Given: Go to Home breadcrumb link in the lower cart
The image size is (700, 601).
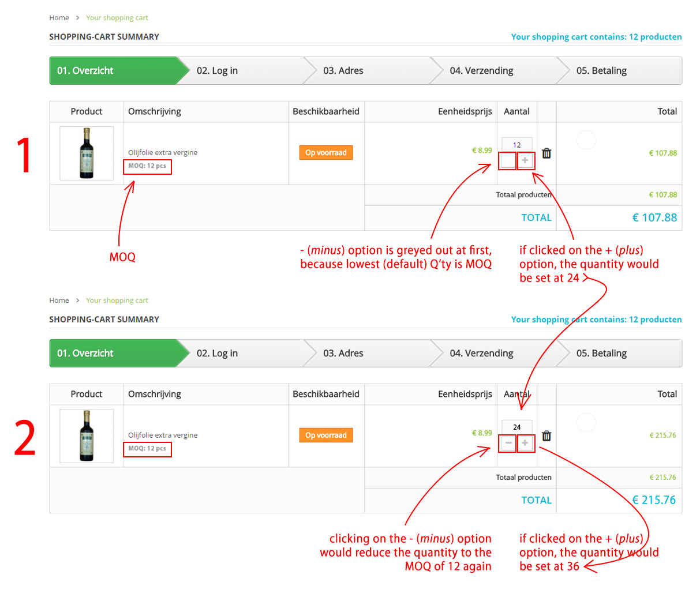Looking at the screenshot, I should click(59, 300).
